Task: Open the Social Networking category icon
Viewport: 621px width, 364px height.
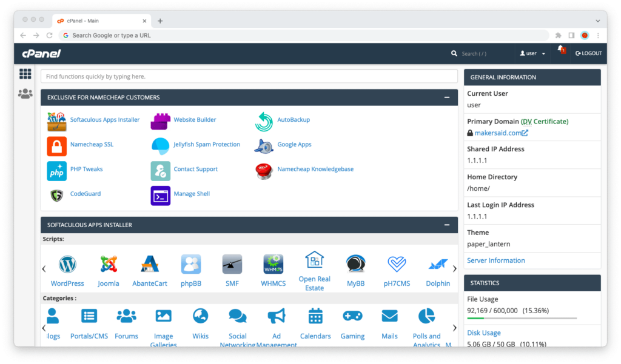Action: click(238, 316)
